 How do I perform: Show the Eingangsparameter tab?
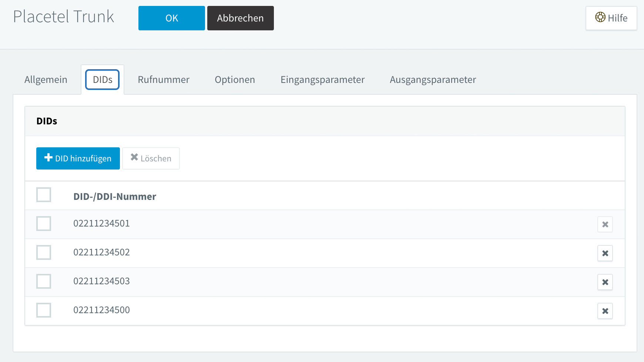pyautogui.click(x=322, y=80)
